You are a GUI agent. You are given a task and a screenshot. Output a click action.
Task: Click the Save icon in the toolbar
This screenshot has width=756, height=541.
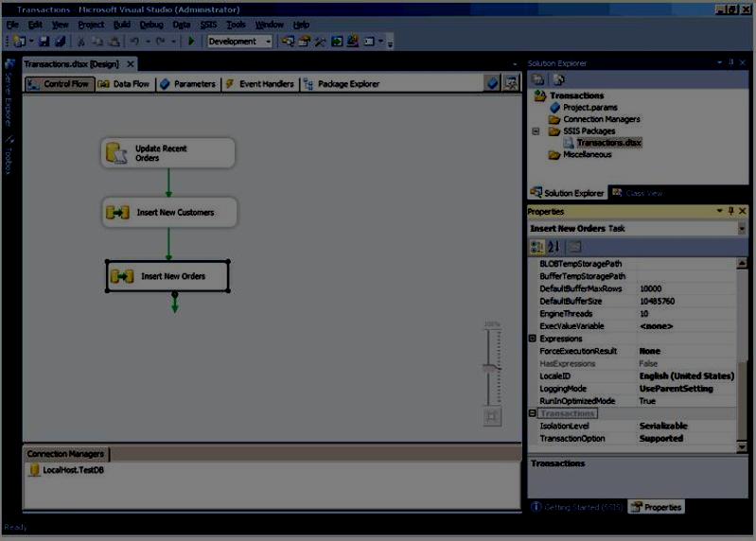point(44,42)
